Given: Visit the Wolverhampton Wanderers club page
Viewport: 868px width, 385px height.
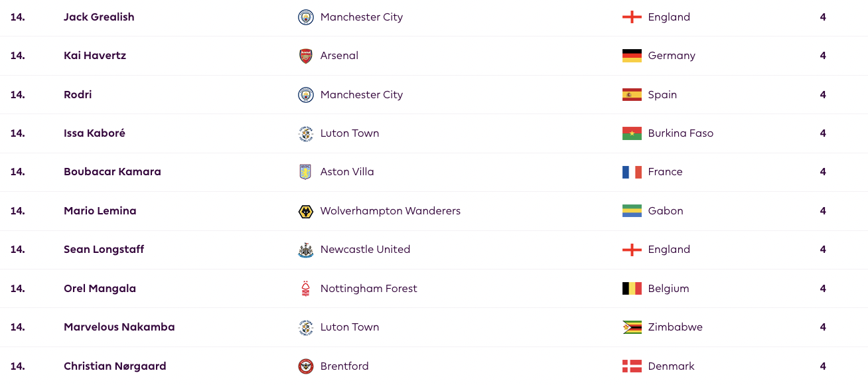Looking at the screenshot, I should 390,211.
